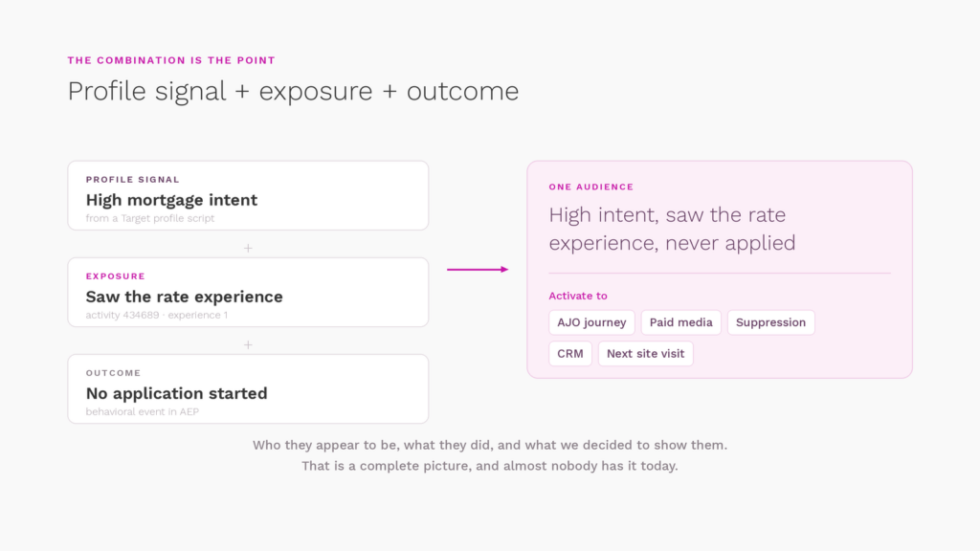This screenshot has height=551, width=980.
Task: Click the AJO journey chip
Action: pos(591,322)
